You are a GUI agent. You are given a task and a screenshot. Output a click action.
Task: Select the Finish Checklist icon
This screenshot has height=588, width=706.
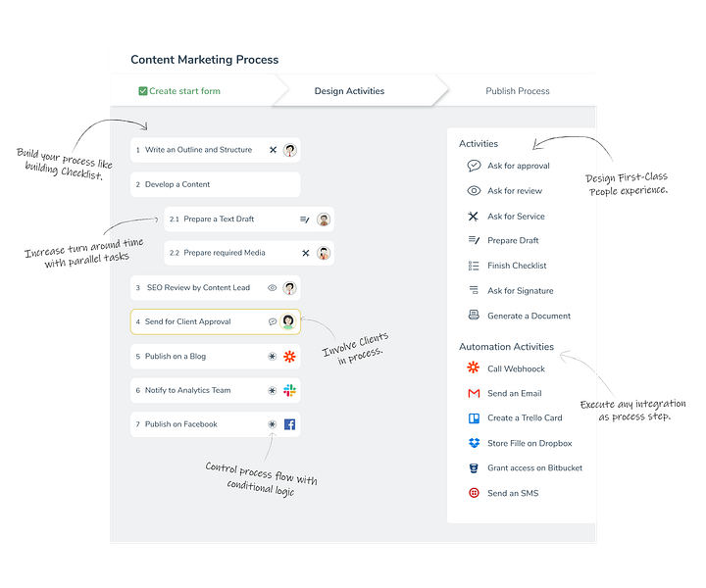tap(474, 266)
